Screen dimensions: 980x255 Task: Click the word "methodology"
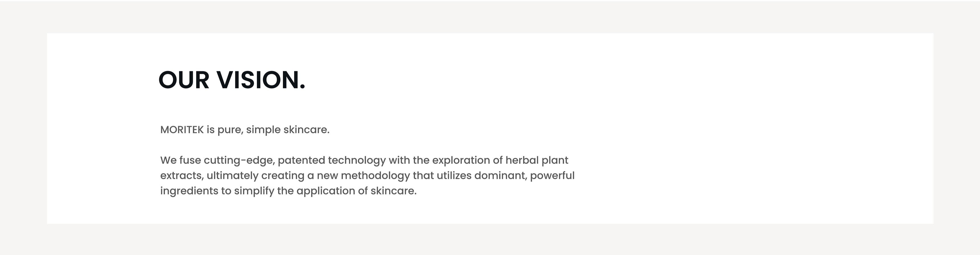coord(375,176)
